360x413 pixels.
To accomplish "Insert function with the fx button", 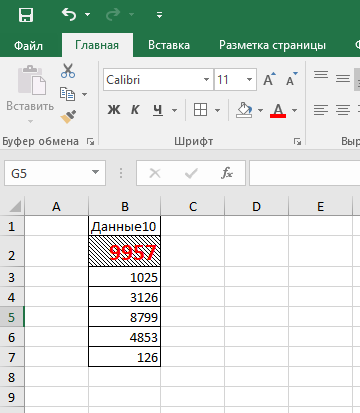I will (x=227, y=173).
